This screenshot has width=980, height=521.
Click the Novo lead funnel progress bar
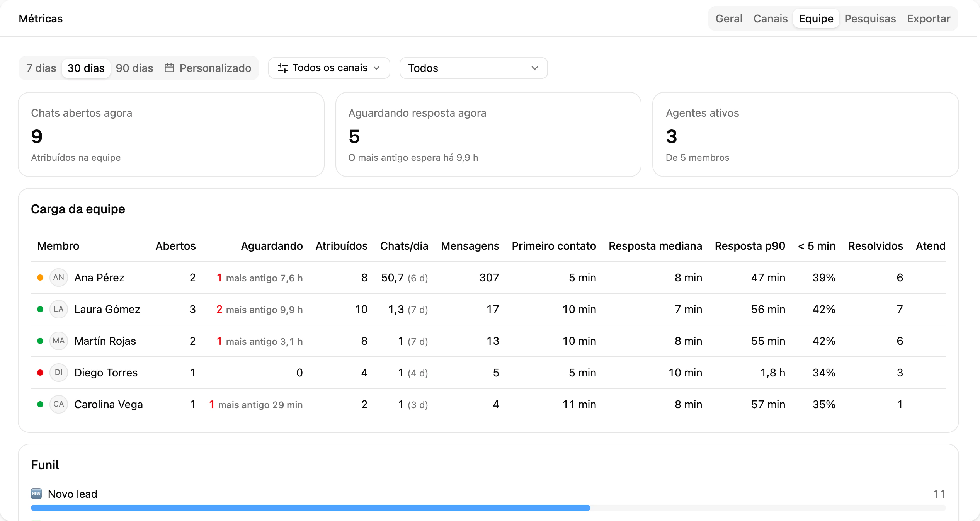pos(488,508)
